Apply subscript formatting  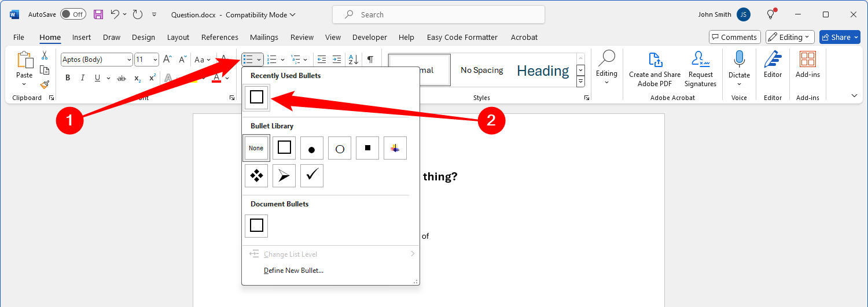click(x=137, y=78)
